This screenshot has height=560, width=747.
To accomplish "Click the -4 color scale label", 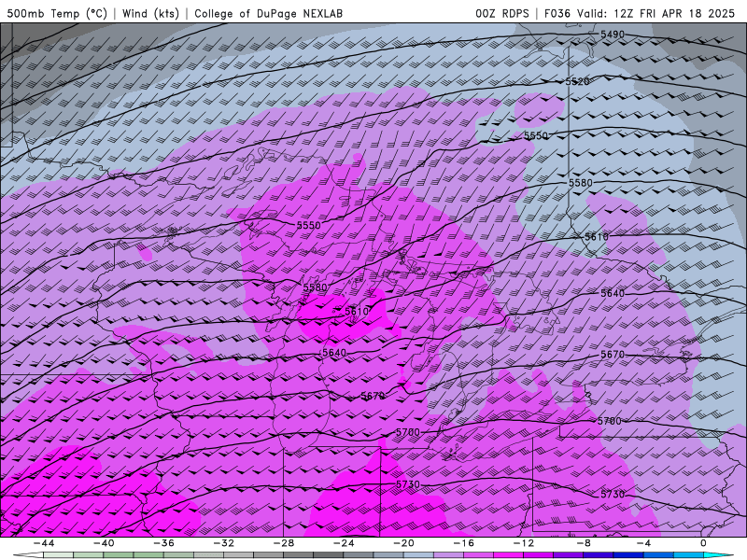I will click(x=643, y=543).
